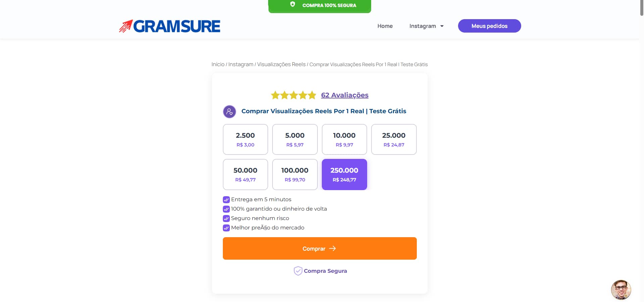Screen dimensions: 644x302
Task: Click the shield icon on COMPRA 100% SEGURA banner
Action: [x=293, y=5]
